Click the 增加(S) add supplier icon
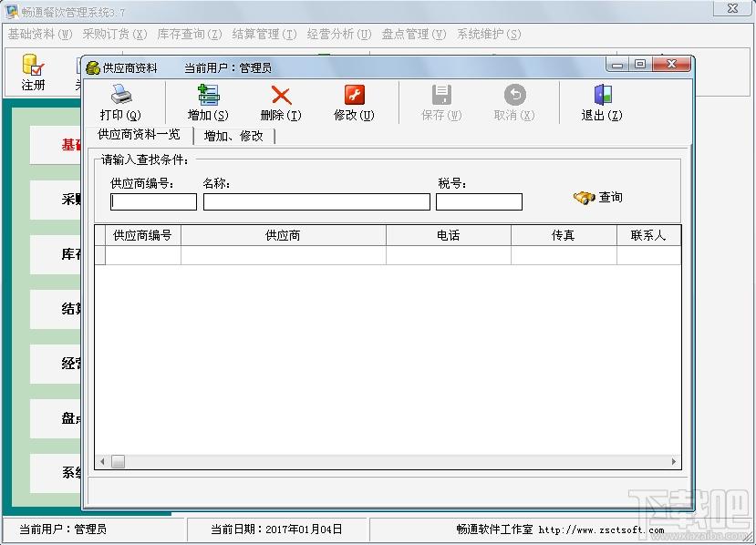 click(208, 95)
